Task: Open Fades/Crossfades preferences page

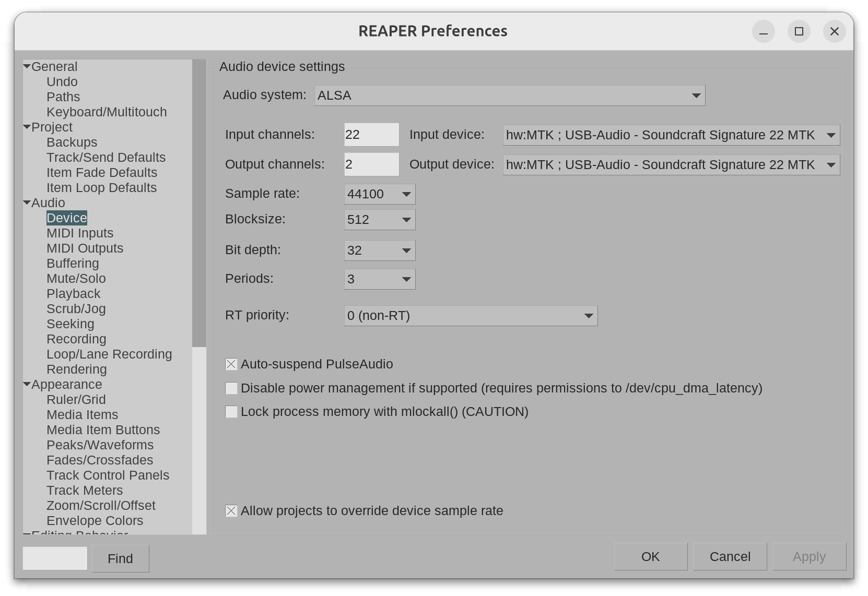Action: [x=100, y=460]
